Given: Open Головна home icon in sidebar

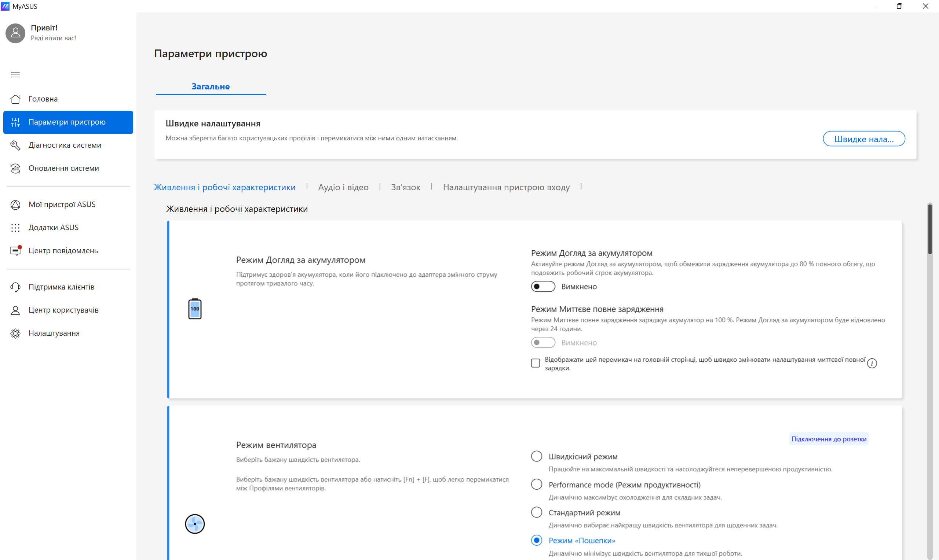Looking at the screenshot, I should tap(15, 99).
